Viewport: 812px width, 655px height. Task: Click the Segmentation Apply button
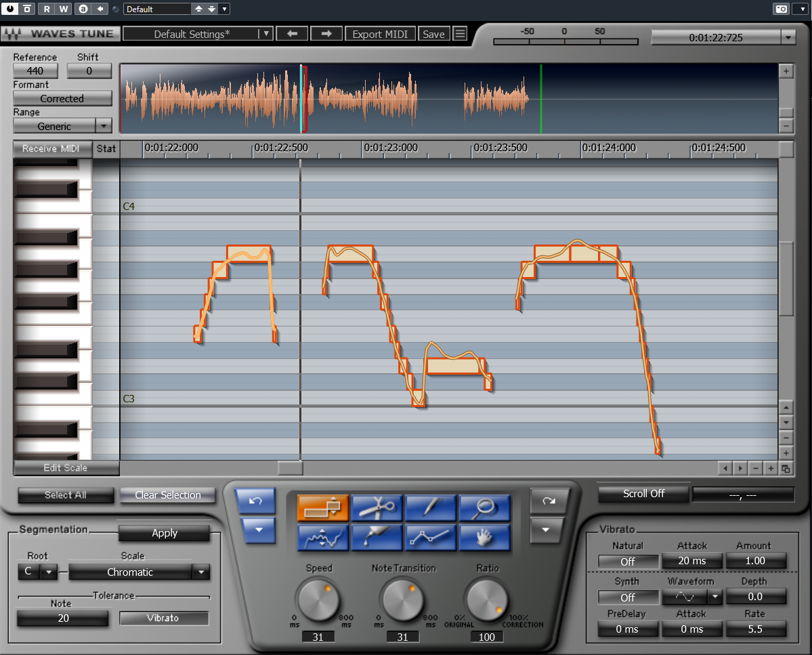pos(164,533)
